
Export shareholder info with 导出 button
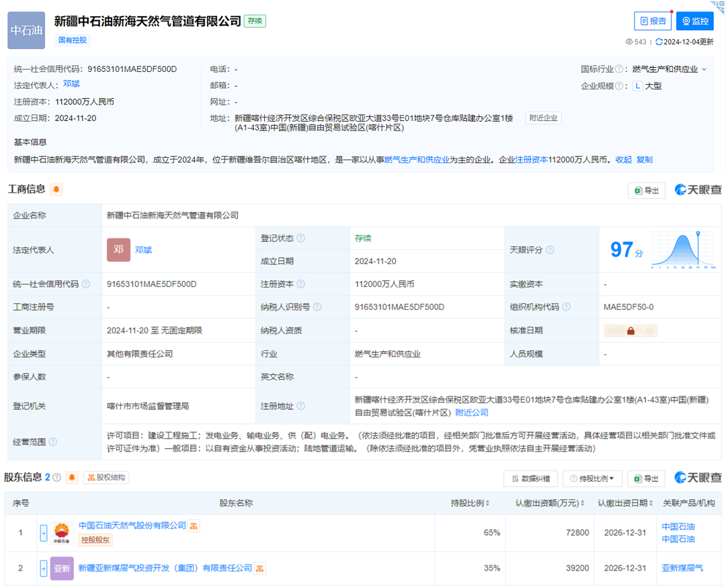click(x=647, y=478)
